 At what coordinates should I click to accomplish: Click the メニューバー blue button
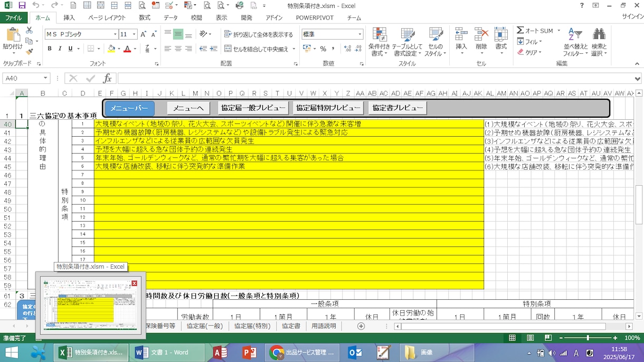130,108
